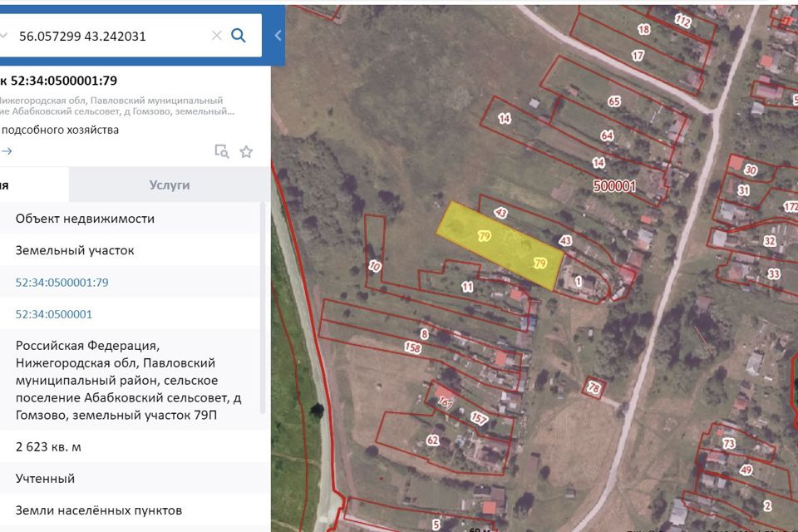The height and width of the screenshot is (532, 798).
Task: Select parcel 62 on the map
Action: (x=432, y=440)
